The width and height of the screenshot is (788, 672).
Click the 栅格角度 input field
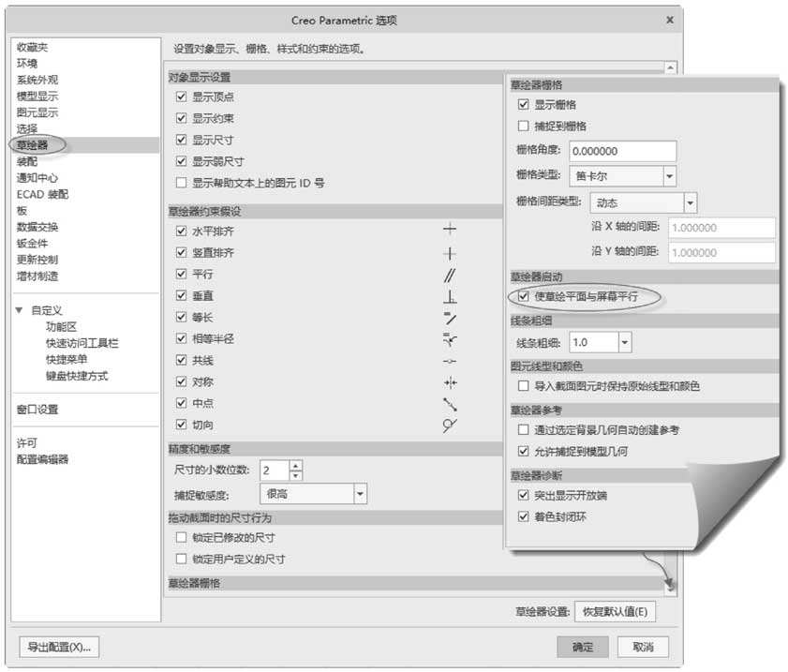pyautogui.click(x=623, y=151)
